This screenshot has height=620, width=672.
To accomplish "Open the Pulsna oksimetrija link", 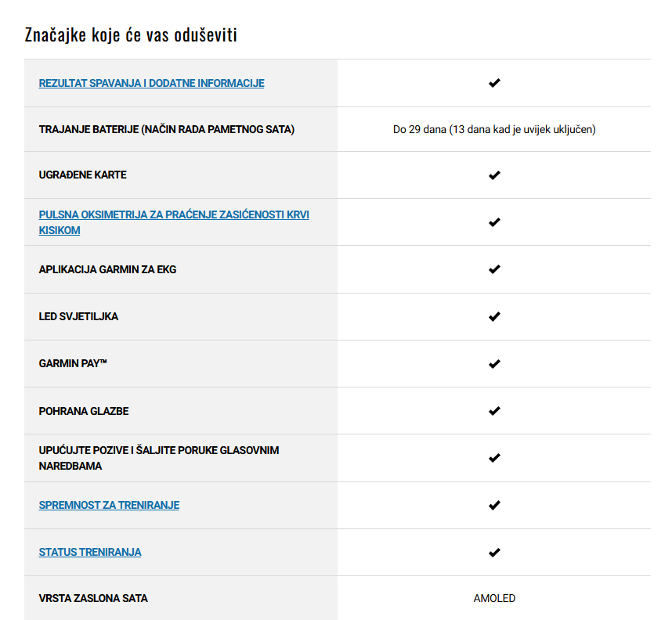I will [x=174, y=222].
